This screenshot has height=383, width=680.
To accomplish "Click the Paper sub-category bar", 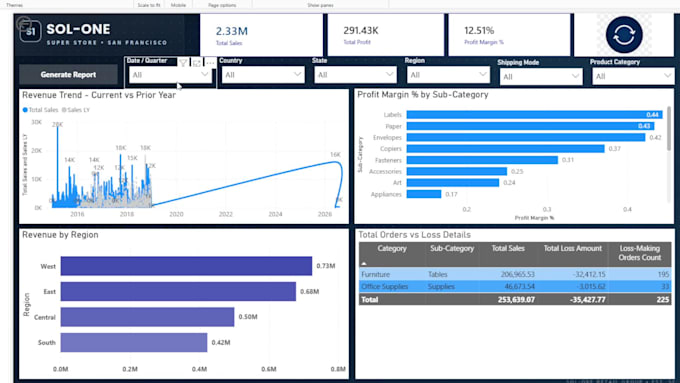I will coord(530,126).
